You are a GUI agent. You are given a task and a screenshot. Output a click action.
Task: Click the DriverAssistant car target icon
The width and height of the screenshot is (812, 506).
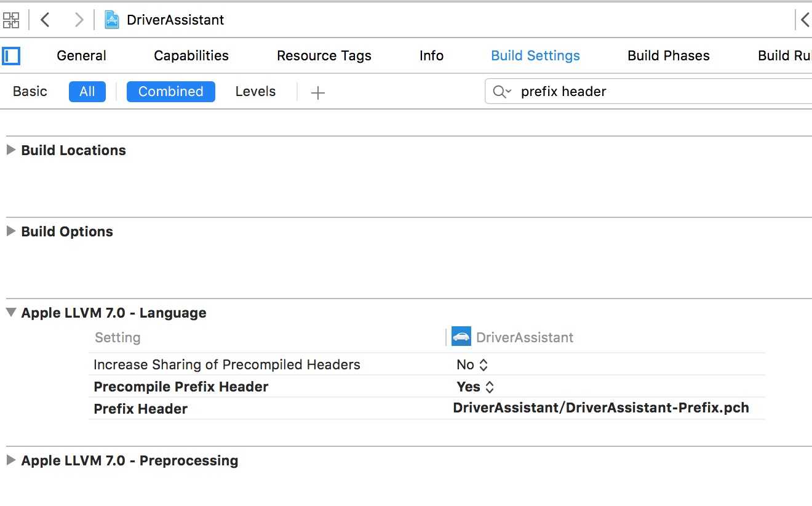461,337
